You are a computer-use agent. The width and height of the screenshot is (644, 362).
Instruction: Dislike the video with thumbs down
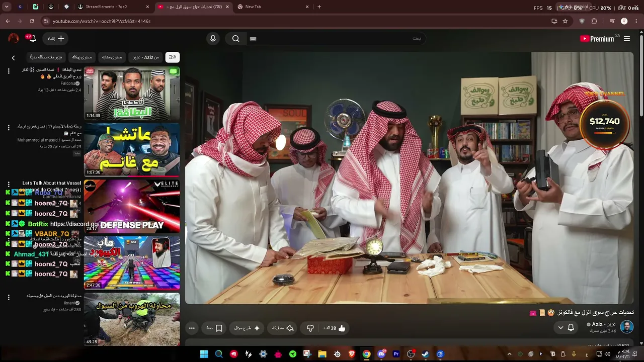click(310, 328)
